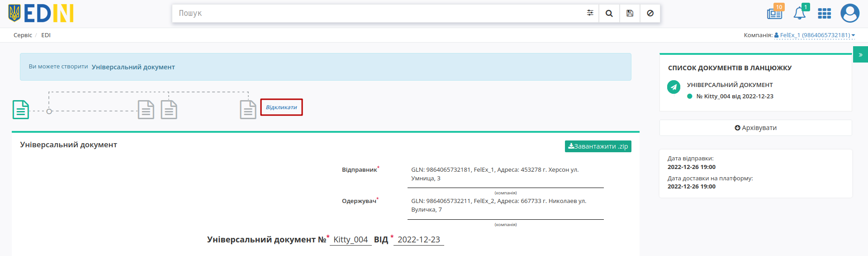Open news feed icon with badge 10

[775, 13]
